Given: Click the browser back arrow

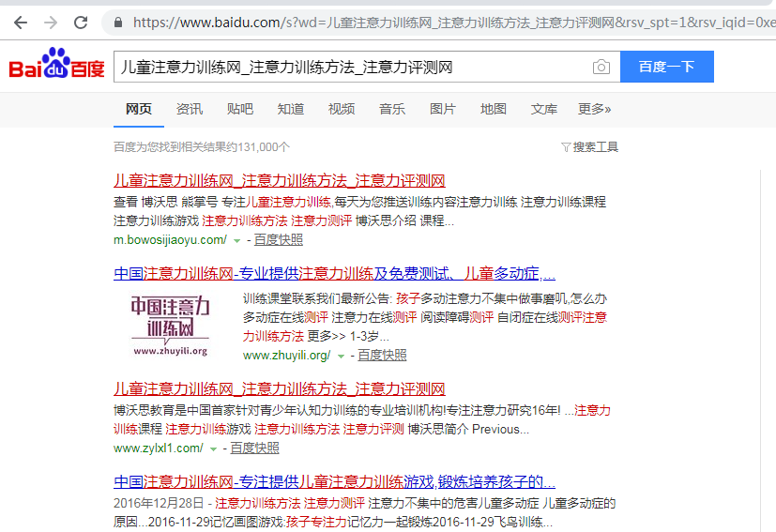Looking at the screenshot, I should tap(21, 22).
